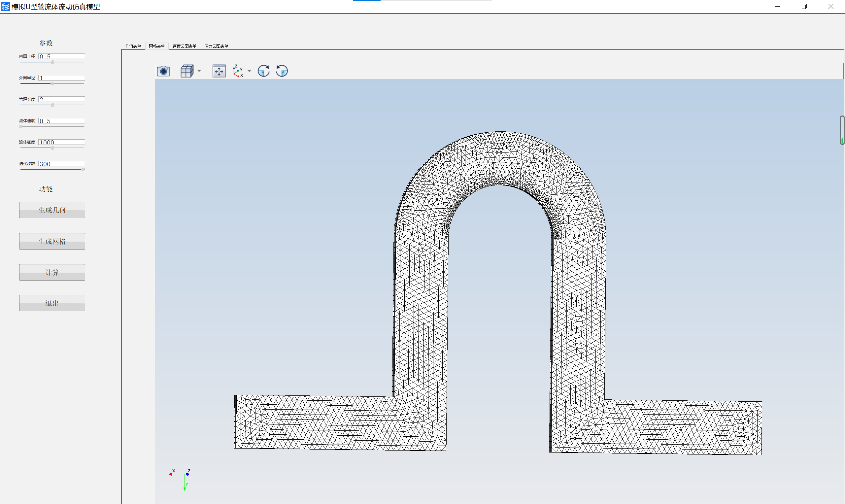Select the XYZ axis orientation icon

[x=238, y=71]
